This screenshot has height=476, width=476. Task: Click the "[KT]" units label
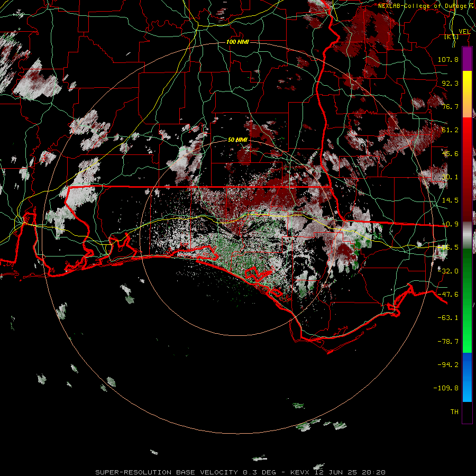(x=452, y=37)
